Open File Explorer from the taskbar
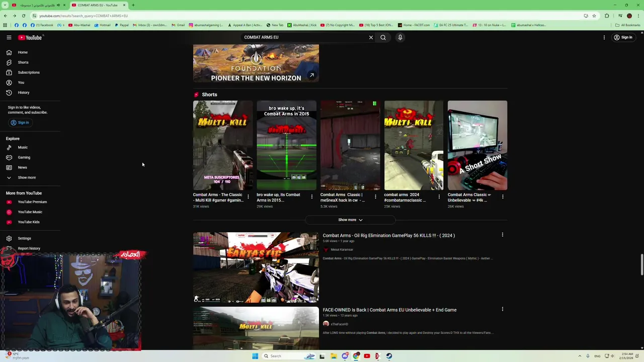The width and height of the screenshot is (644, 362). pos(333,356)
